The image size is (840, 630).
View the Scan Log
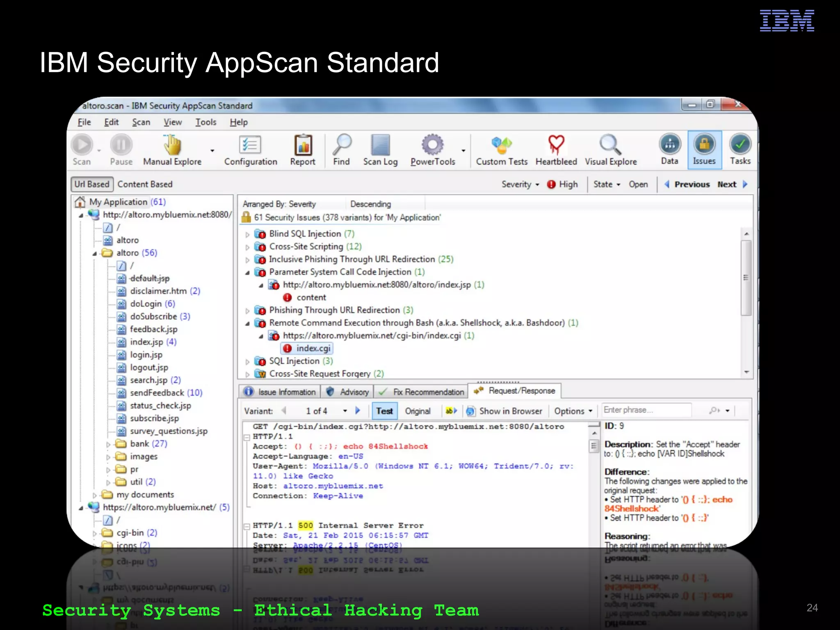click(x=380, y=151)
